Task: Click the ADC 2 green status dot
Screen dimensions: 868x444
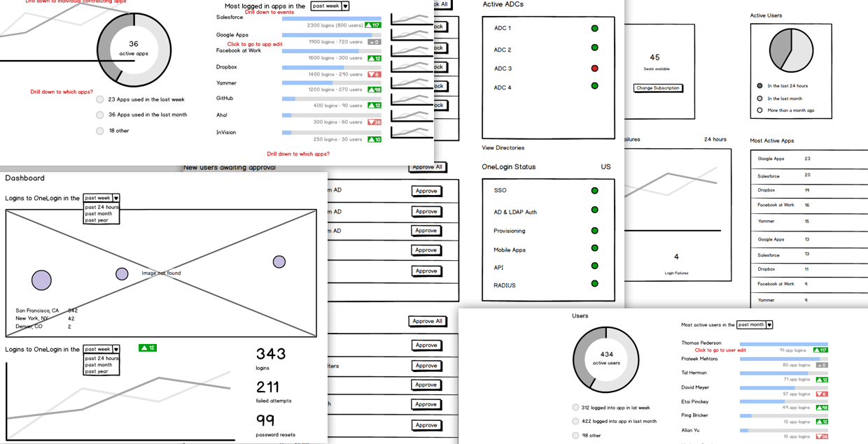Action: (594, 48)
